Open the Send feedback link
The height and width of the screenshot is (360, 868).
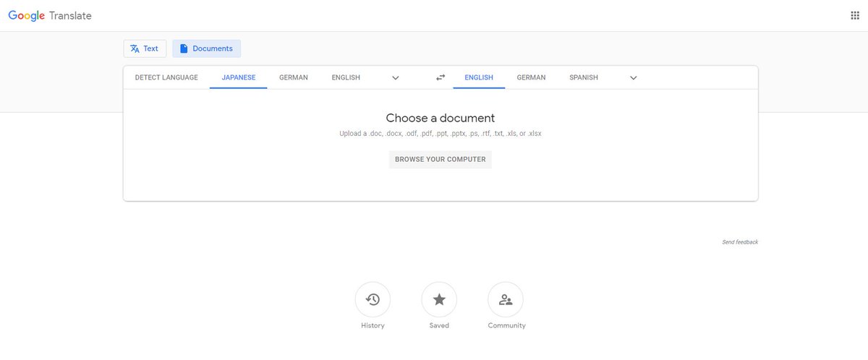740,242
